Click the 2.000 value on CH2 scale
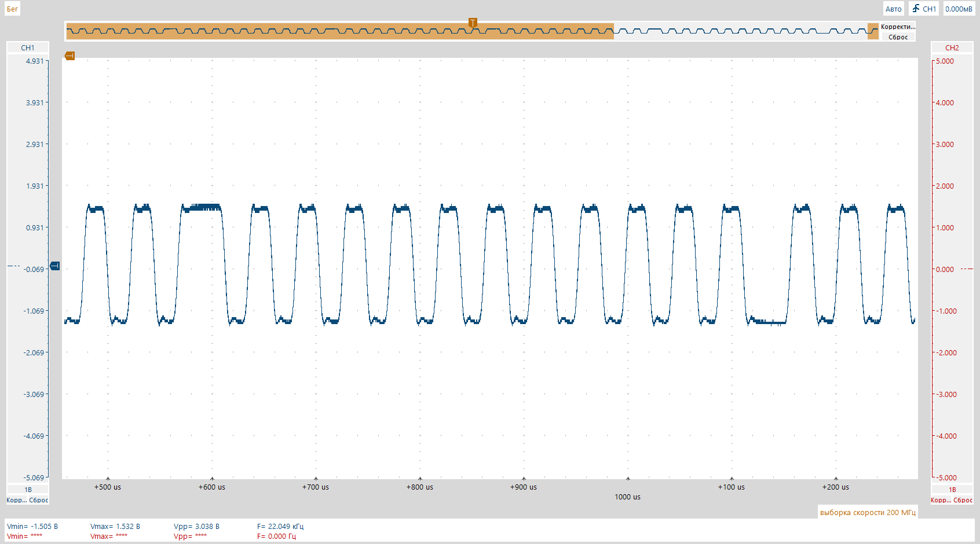 [945, 186]
